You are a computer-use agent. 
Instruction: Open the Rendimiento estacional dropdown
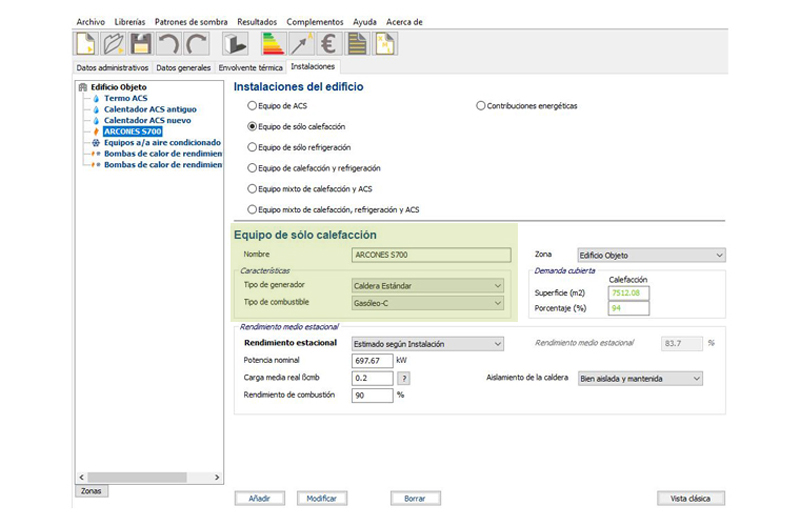tap(428, 344)
